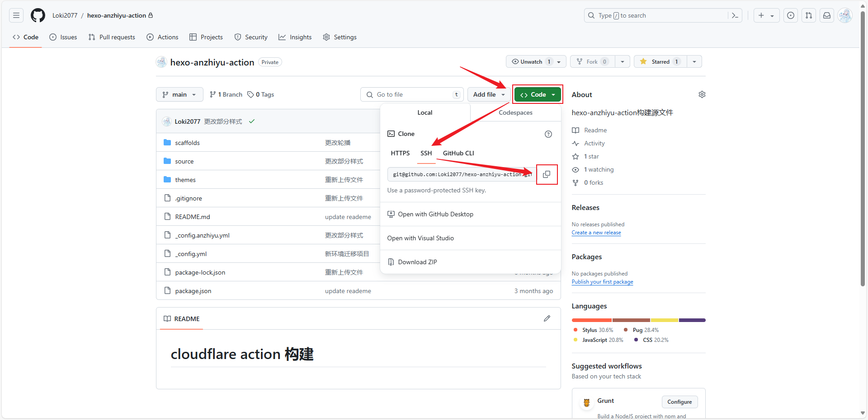Open the Insights tab
Screen dimensions: 868x420
(x=295, y=37)
